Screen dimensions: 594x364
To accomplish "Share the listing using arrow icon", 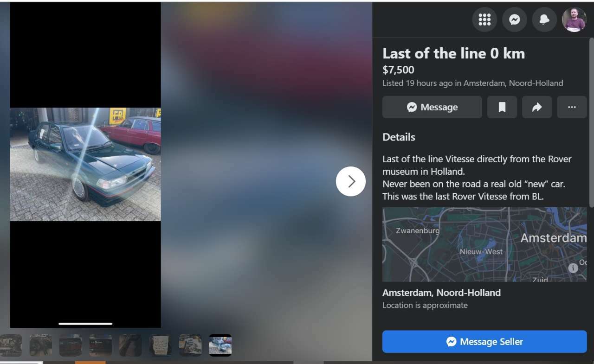I will (x=537, y=107).
